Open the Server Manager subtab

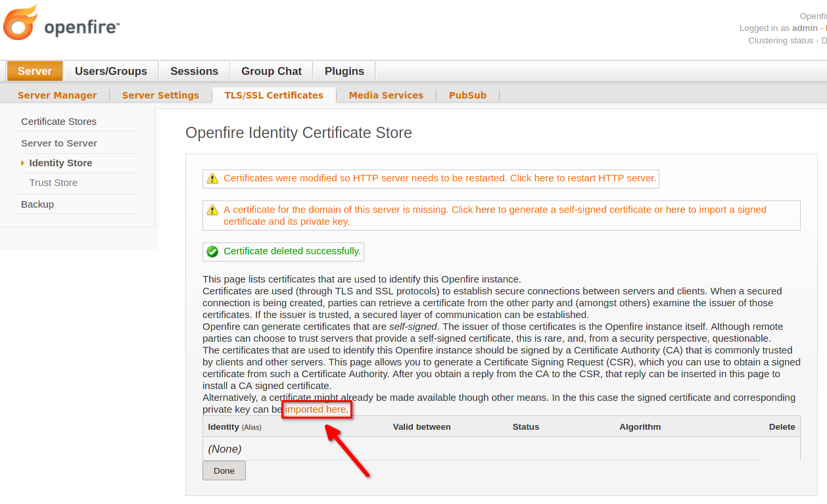(x=57, y=95)
